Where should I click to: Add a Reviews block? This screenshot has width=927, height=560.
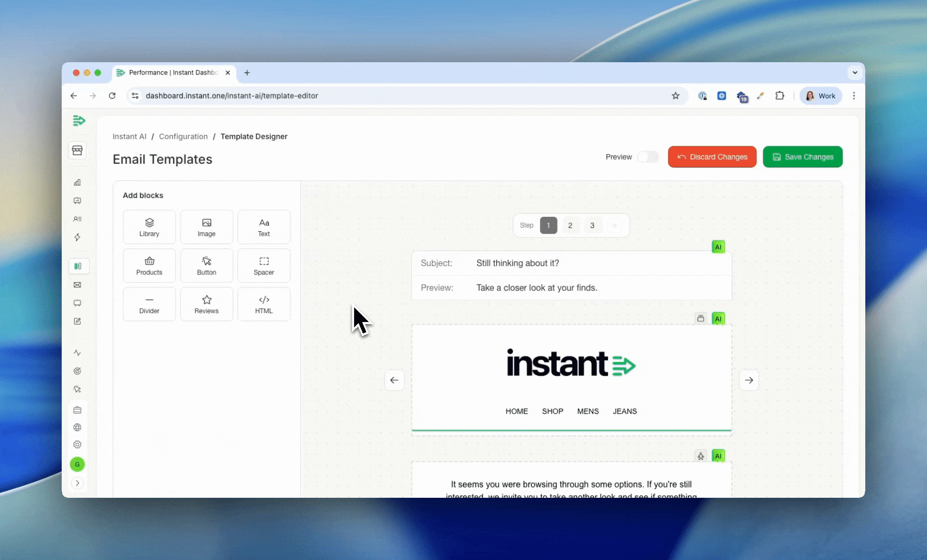coord(206,304)
